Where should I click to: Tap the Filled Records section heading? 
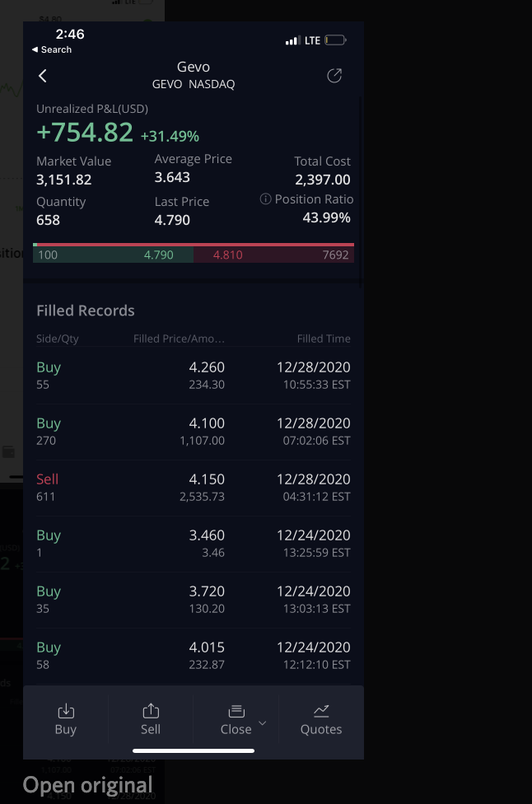pos(86,311)
